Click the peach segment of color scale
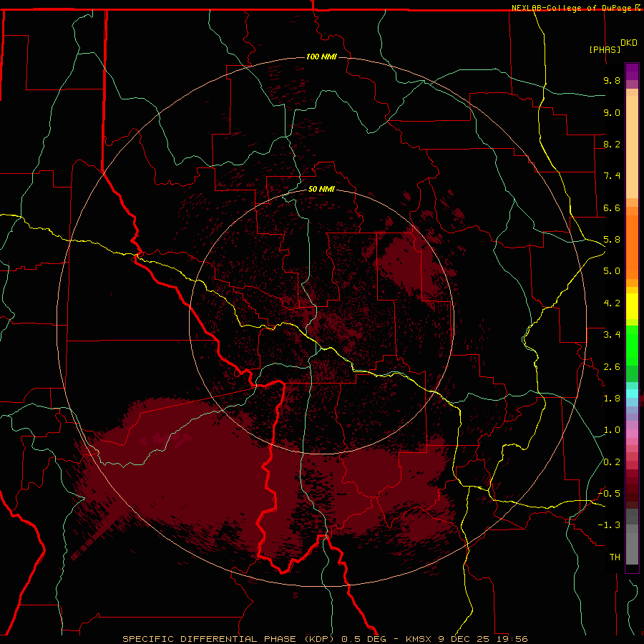The image size is (644, 644). pyautogui.click(x=632, y=147)
